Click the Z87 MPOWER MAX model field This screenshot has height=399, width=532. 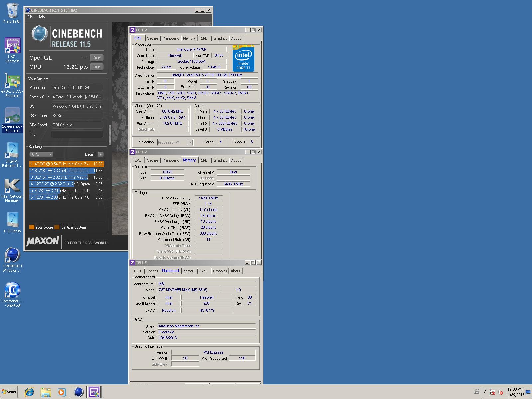[189, 290]
